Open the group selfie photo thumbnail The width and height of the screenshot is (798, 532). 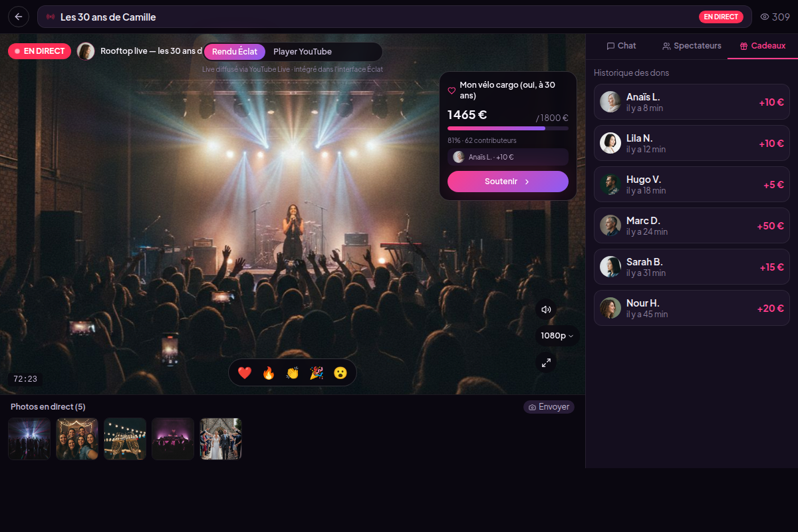pyautogui.click(x=77, y=439)
